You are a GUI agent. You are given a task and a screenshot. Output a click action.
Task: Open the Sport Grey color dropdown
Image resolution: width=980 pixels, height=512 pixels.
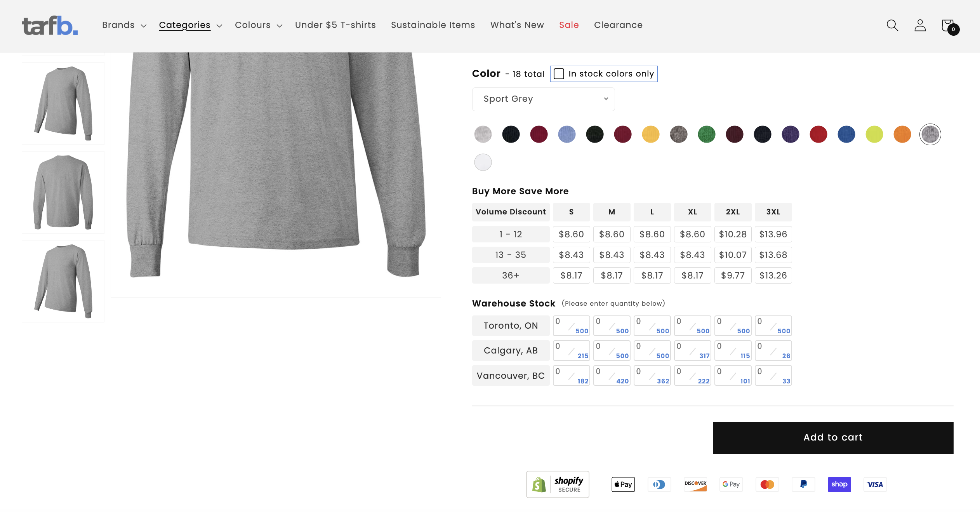coord(543,99)
